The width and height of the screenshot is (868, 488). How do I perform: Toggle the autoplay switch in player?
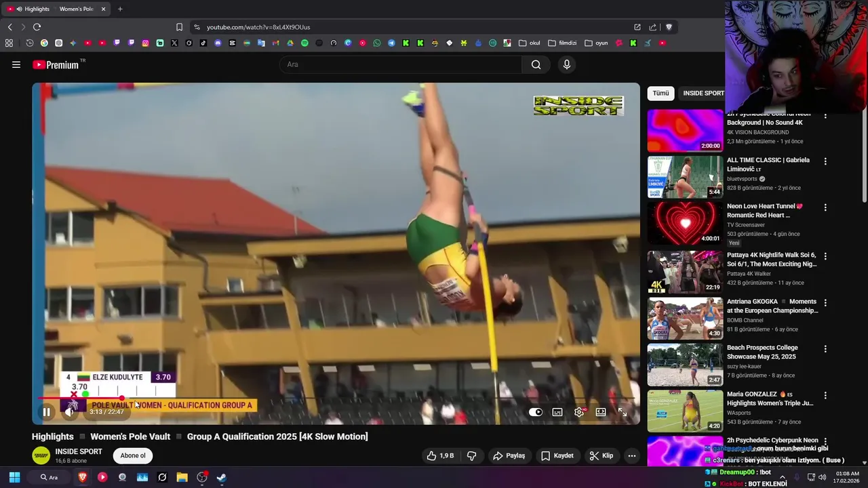click(x=536, y=412)
